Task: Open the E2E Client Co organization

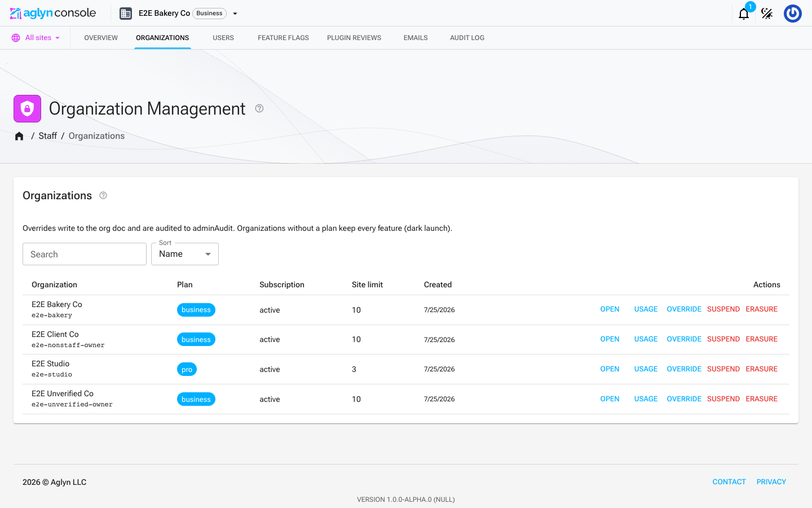Action: (x=610, y=339)
